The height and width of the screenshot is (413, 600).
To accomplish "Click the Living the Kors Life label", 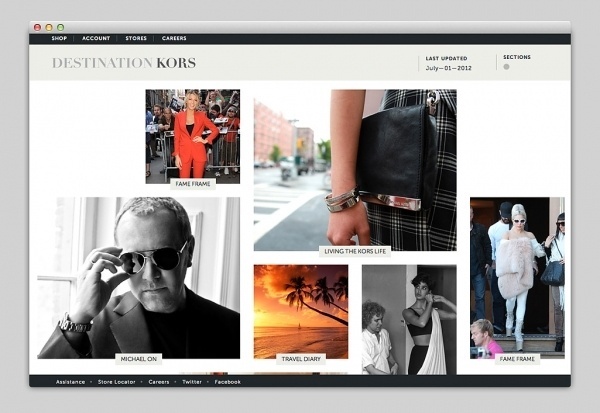I will tap(355, 251).
